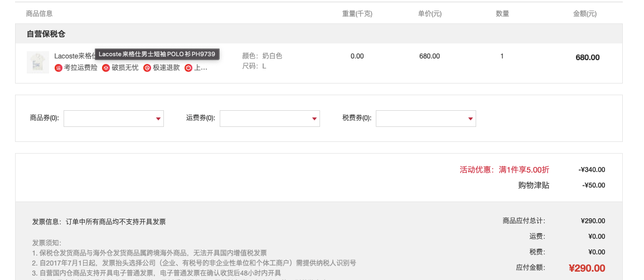
Task: Click the 购物津贴 label
Action: pyautogui.click(x=534, y=185)
